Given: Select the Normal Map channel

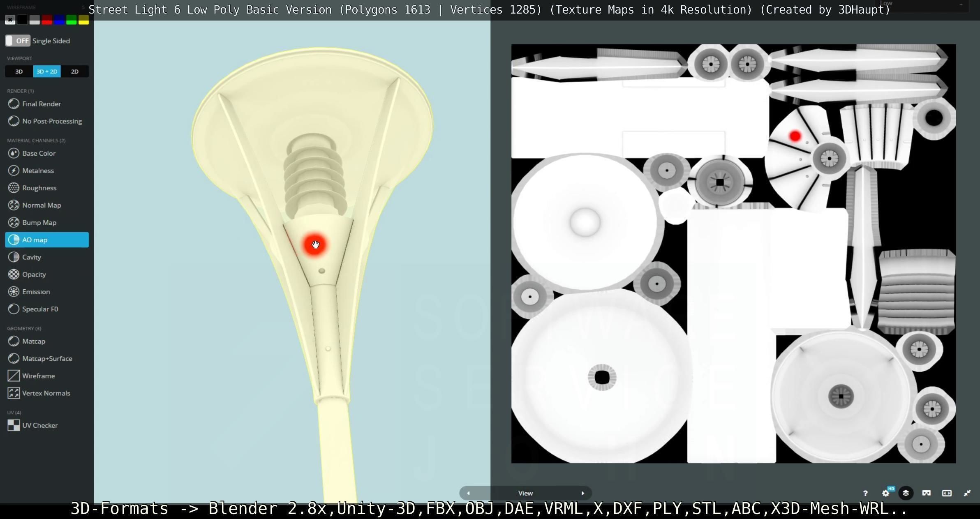Looking at the screenshot, I should coord(41,205).
